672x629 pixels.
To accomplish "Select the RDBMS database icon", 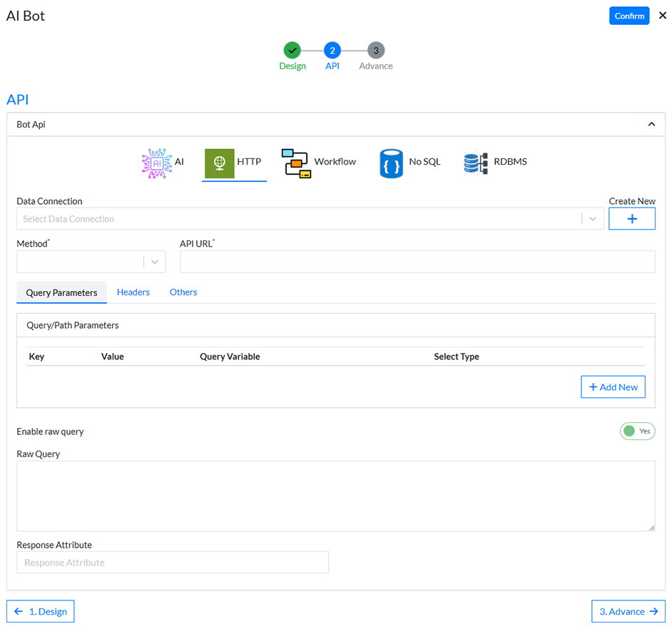I will [476, 163].
